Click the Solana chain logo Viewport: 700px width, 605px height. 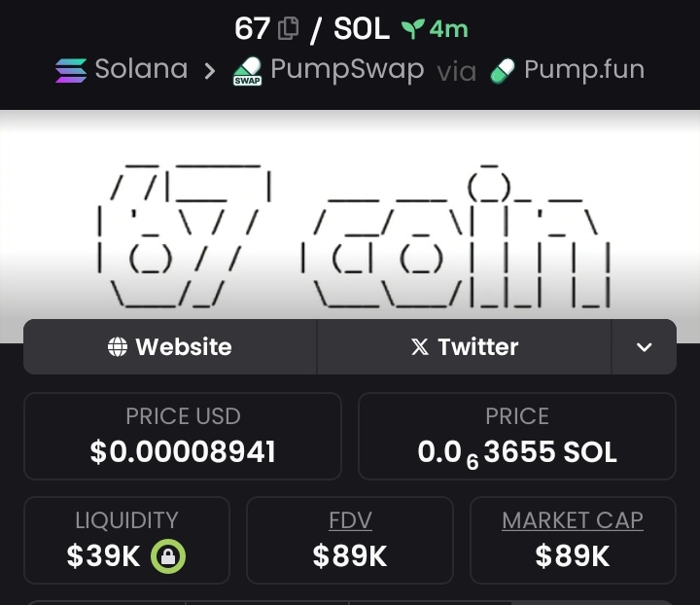tap(71, 71)
